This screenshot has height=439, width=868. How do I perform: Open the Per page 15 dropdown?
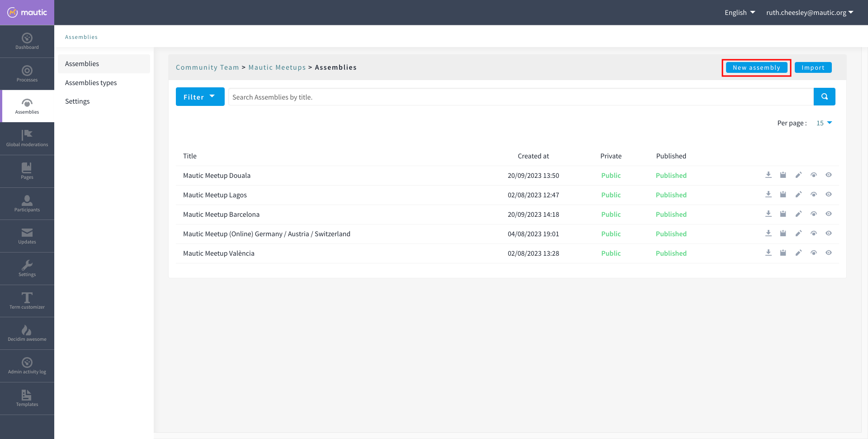coord(824,123)
